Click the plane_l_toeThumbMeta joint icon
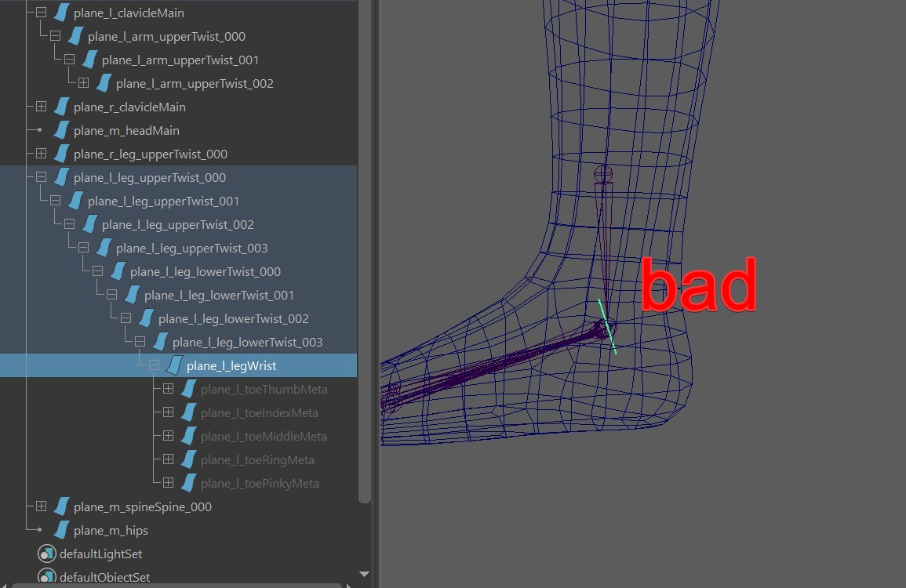906x588 pixels. [188, 390]
